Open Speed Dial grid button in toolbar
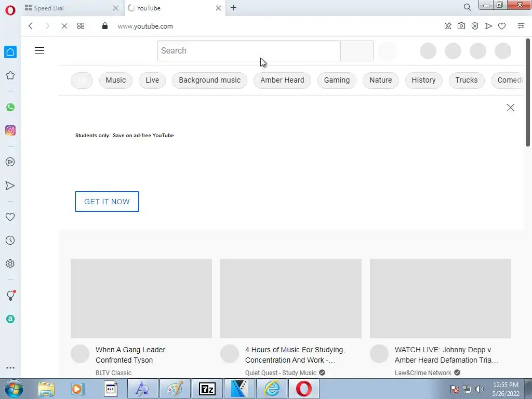532x399 pixels. click(81, 26)
